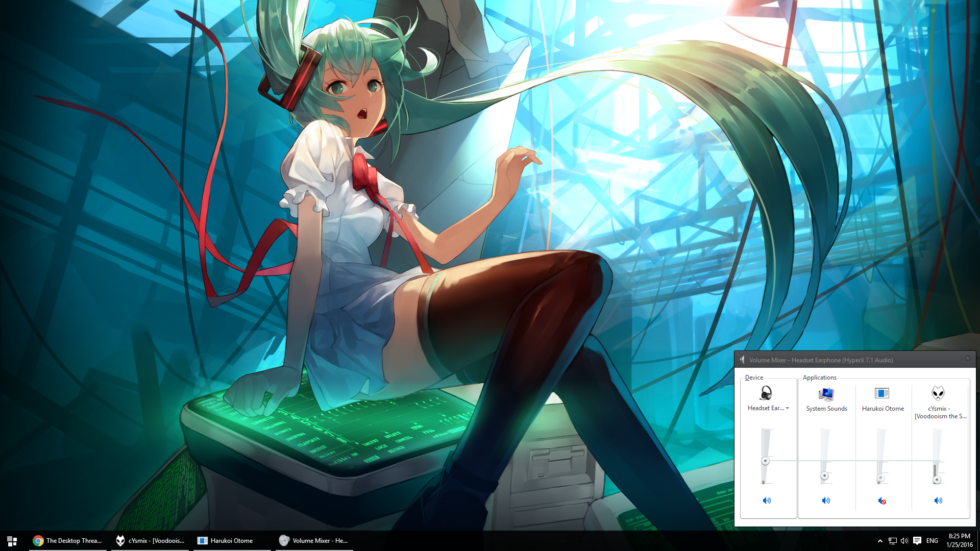
Task: Unmute Harukoi Otome in Volume Mixer
Action: point(882,500)
